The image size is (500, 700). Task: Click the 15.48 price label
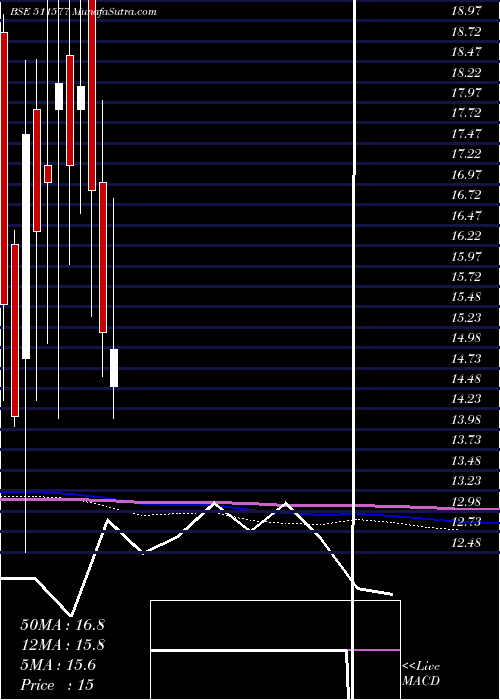click(x=466, y=297)
